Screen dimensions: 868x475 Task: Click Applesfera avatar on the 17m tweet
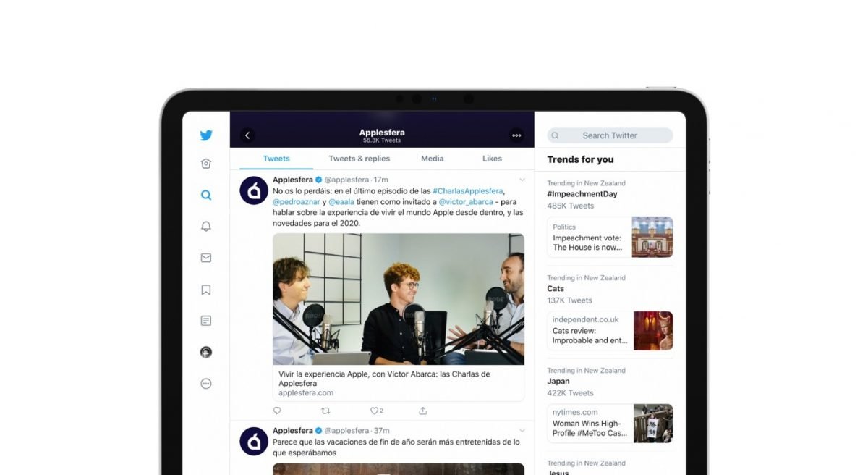pos(254,190)
